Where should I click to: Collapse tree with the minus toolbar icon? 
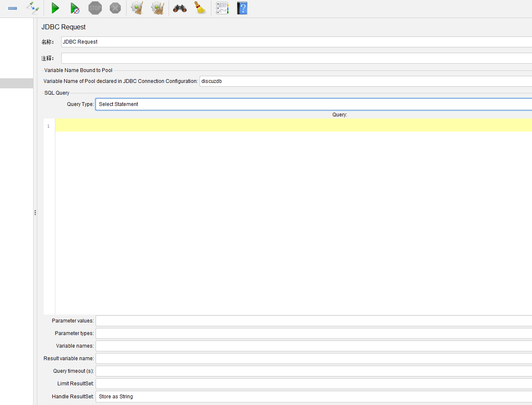point(13,8)
